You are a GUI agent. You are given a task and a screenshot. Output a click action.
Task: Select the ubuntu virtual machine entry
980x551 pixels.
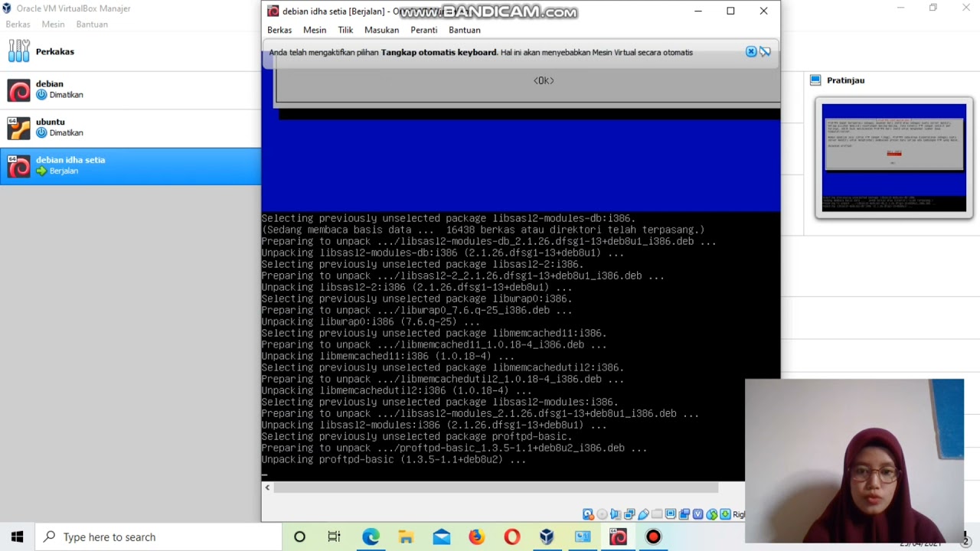coord(130,128)
